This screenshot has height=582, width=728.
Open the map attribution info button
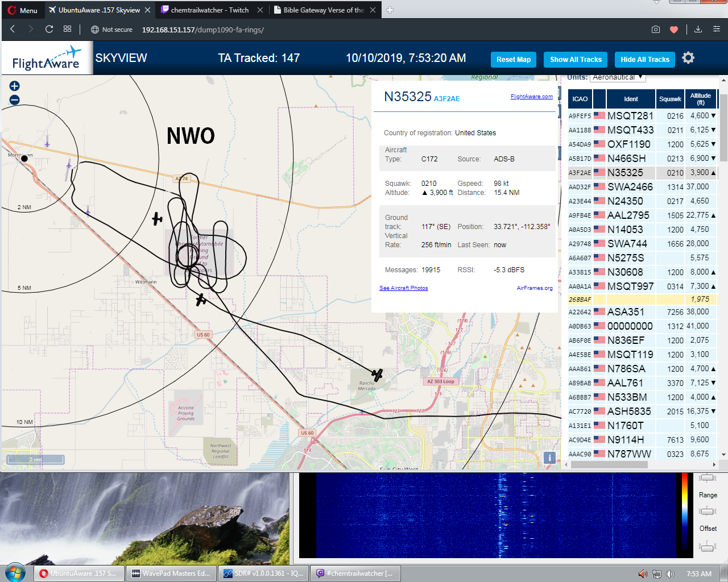click(x=549, y=458)
